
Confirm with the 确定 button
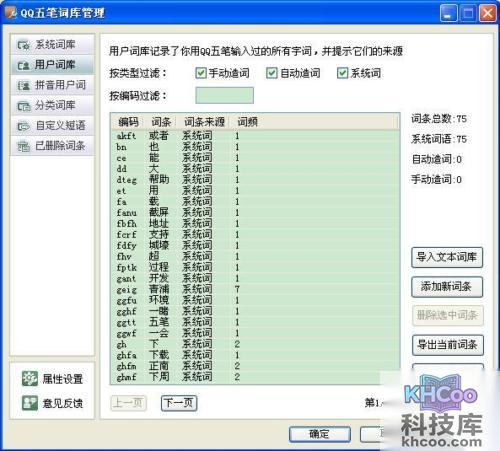click(x=319, y=434)
